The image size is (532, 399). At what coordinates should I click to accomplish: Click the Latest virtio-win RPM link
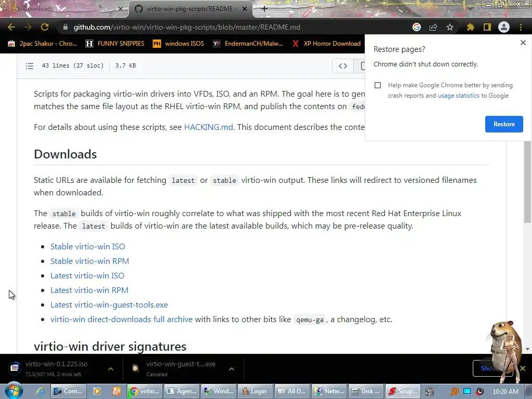(89, 290)
